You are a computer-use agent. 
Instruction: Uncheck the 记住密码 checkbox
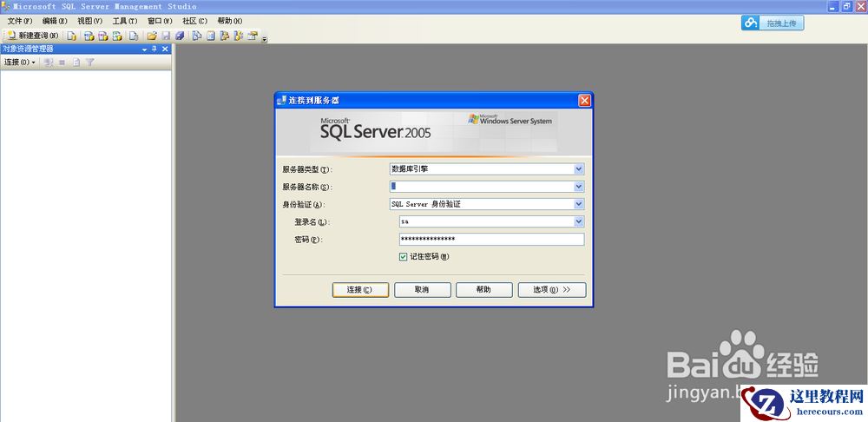[403, 257]
